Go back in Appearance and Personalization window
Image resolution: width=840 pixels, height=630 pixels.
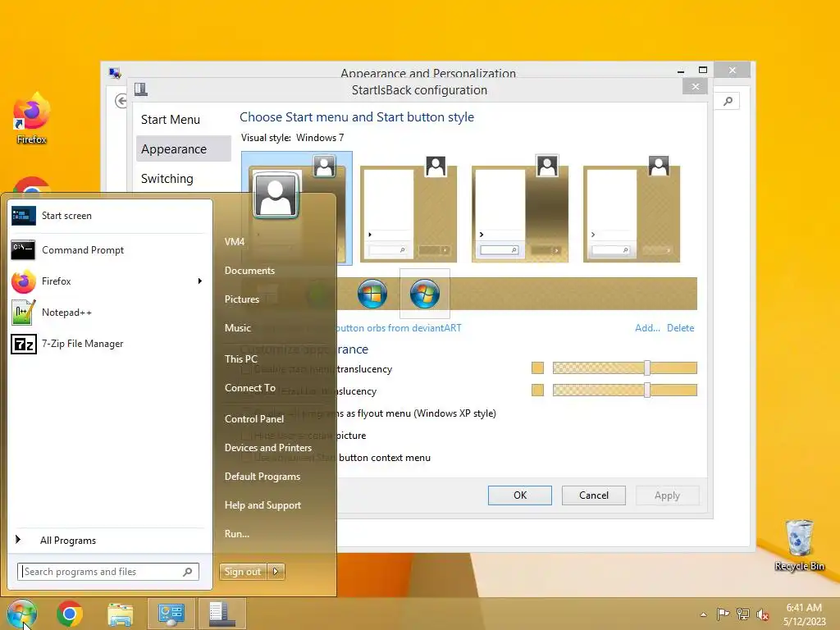[121, 101]
